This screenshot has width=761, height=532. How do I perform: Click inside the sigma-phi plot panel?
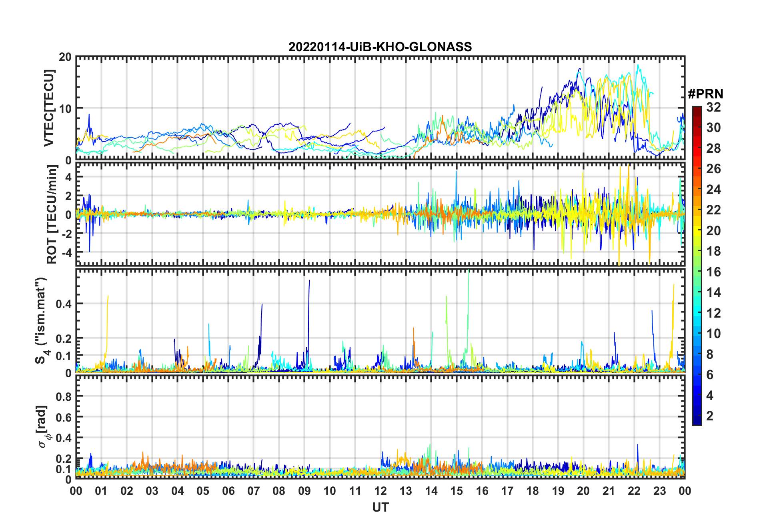[x=380, y=427]
